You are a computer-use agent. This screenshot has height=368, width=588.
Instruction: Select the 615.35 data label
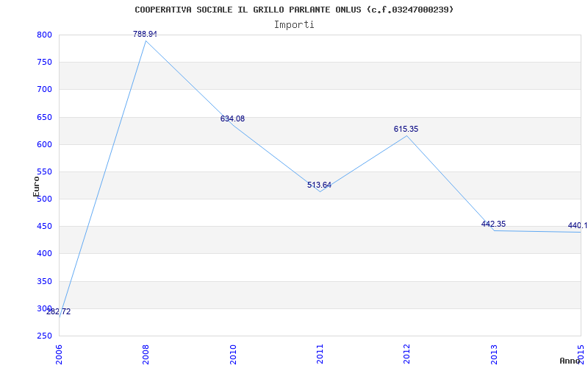pyautogui.click(x=406, y=130)
